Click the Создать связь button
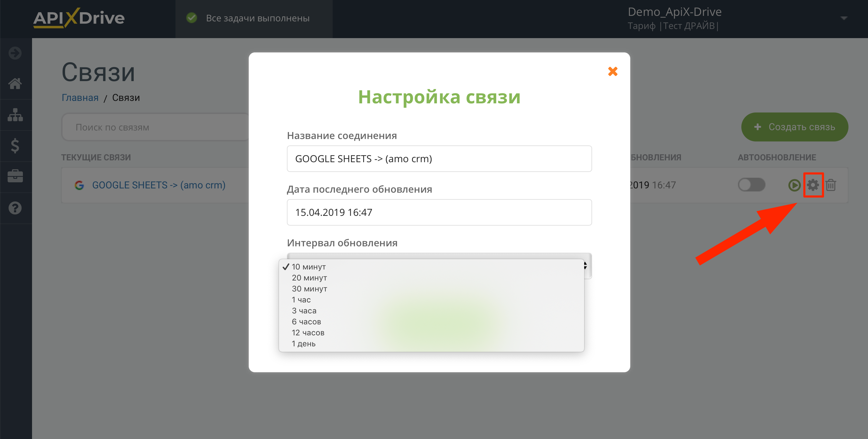The image size is (868, 439). click(x=794, y=127)
